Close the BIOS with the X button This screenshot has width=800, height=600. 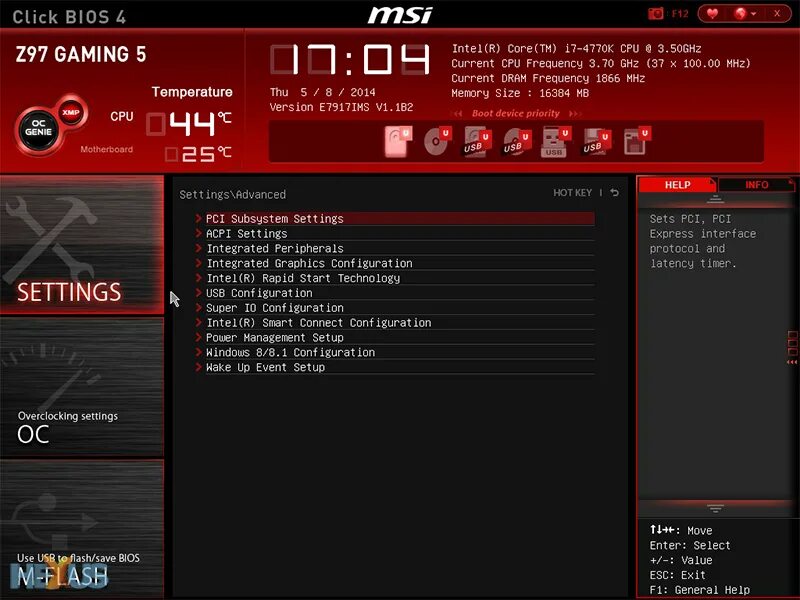[x=777, y=14]
